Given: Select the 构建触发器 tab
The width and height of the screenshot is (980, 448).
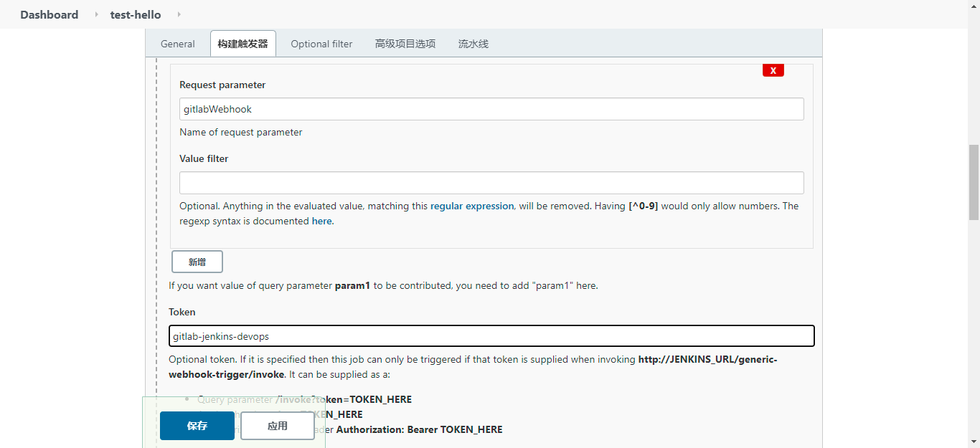Looking at the screenshot, I should coord(242,44).
